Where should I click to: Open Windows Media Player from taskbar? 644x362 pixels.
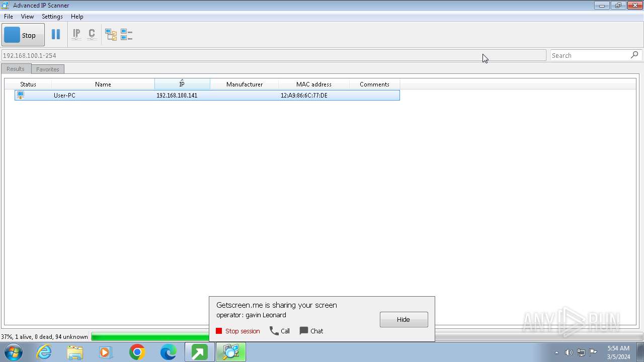pyautogui.click(x=106, y=352)
